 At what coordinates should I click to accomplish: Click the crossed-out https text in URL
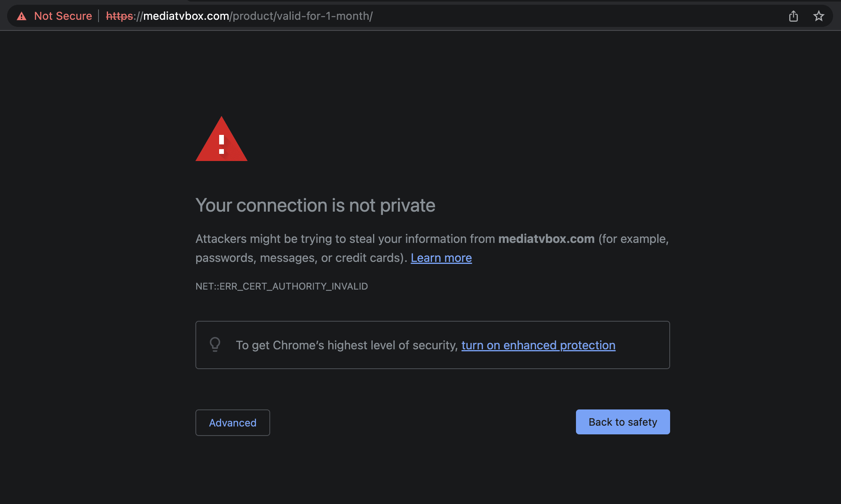[119, 16]
